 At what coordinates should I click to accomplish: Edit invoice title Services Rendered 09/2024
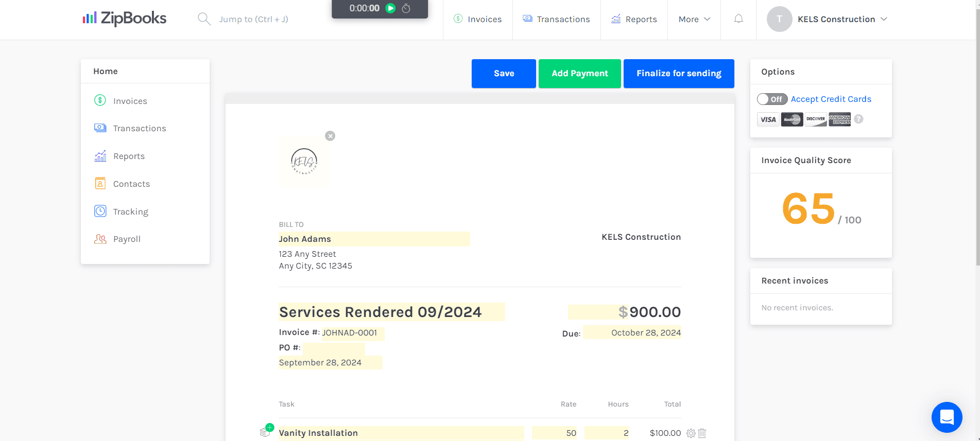coord(392,312)
